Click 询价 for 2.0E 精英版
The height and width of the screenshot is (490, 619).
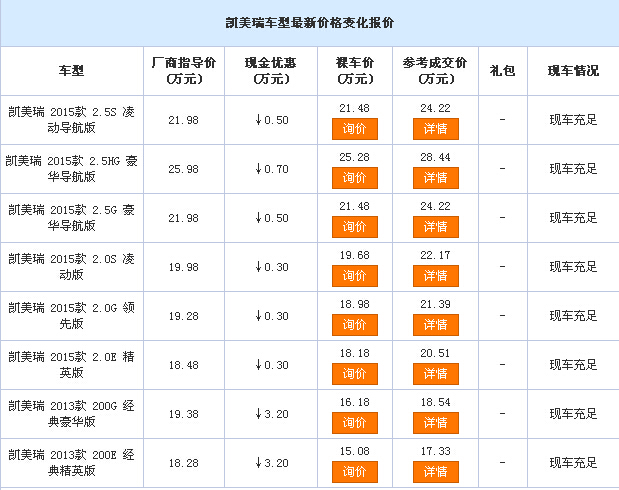click(x=355, y=374)
